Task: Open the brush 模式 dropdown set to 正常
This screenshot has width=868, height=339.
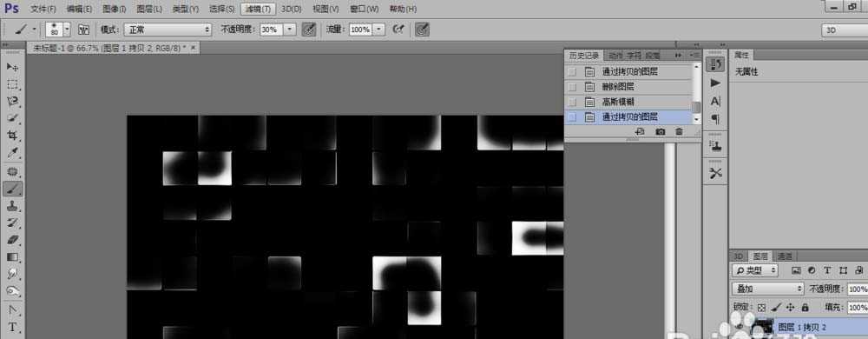Action: coord(168,30)
